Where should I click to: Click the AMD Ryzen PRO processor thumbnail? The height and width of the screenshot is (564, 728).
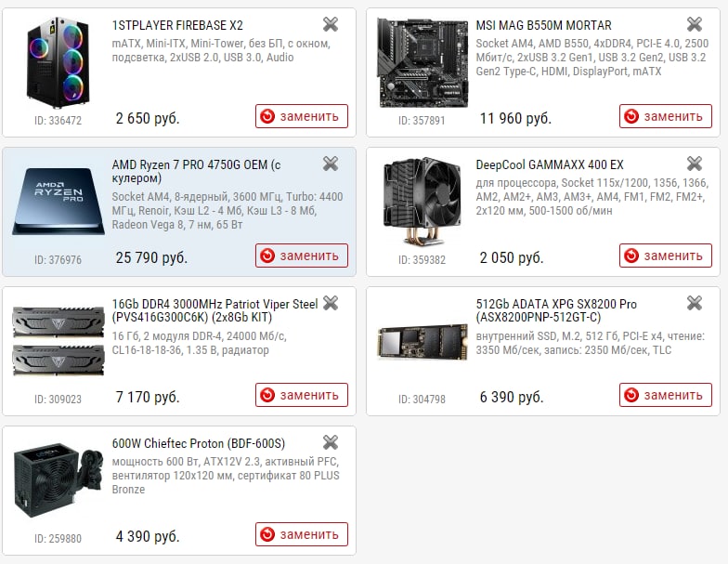[x=58, y=202]
